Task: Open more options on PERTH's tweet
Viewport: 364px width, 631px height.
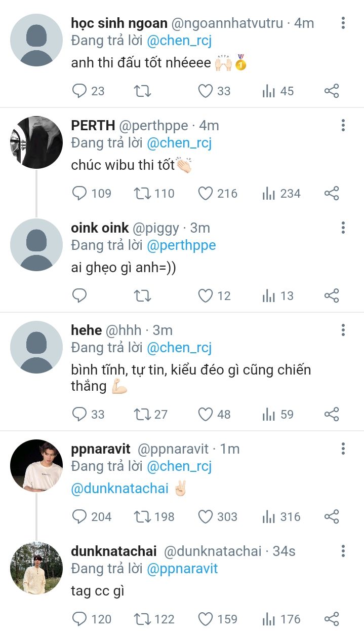Action: pos(343,126)
